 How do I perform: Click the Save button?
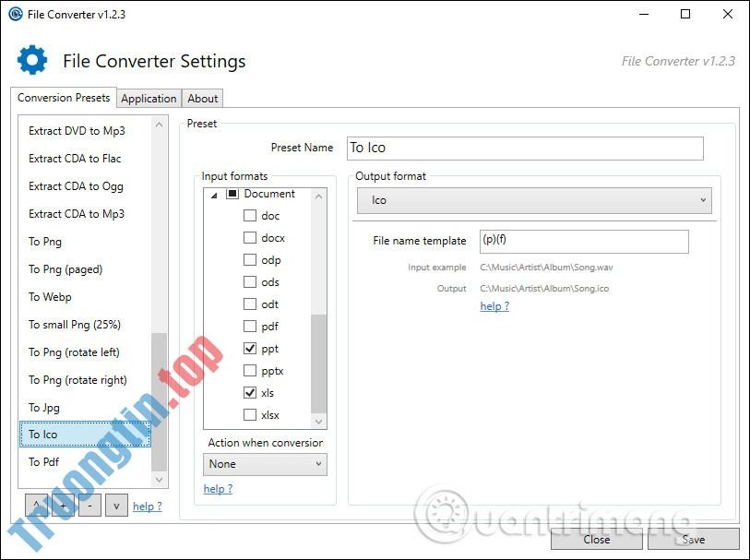coord(693,539)
